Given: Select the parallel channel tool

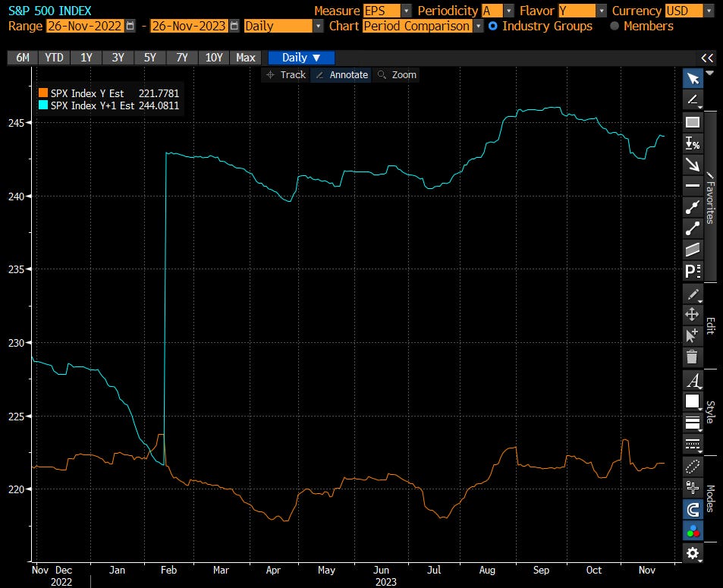Looking at the screenshot, I should click(x=693, y=250).
